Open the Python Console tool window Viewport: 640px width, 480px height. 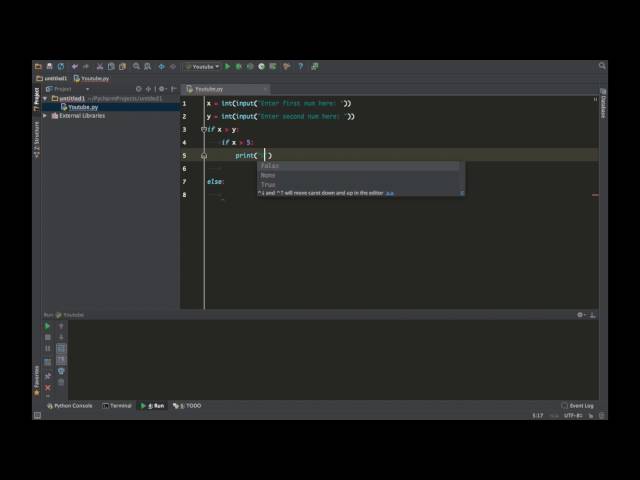click(70, 406)
